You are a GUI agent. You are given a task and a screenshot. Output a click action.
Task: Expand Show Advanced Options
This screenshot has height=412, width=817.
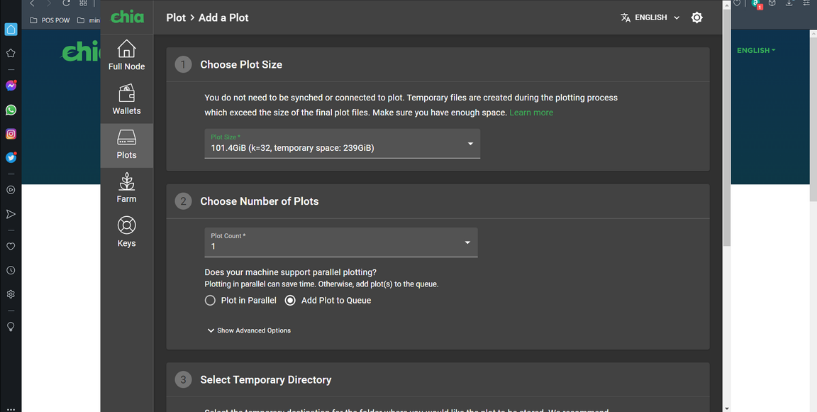point(249,330)
